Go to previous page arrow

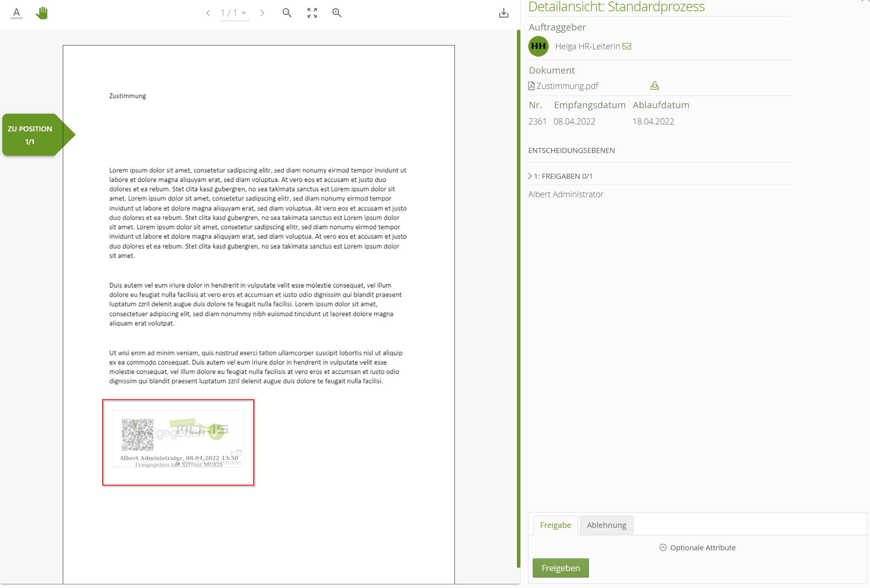(x=208, y=13)
